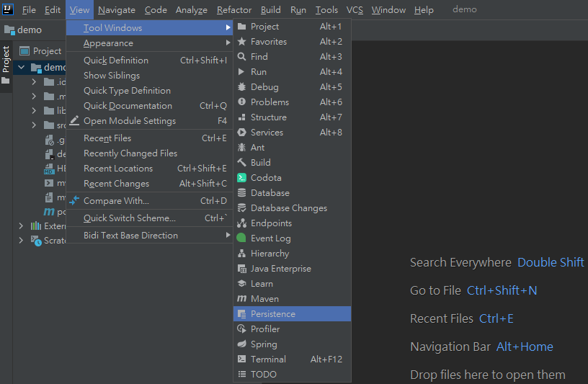Click the demo breadcrumb in navigation bar
The width and height of the screenshot is (588, 384).
(x=30, y=30)
